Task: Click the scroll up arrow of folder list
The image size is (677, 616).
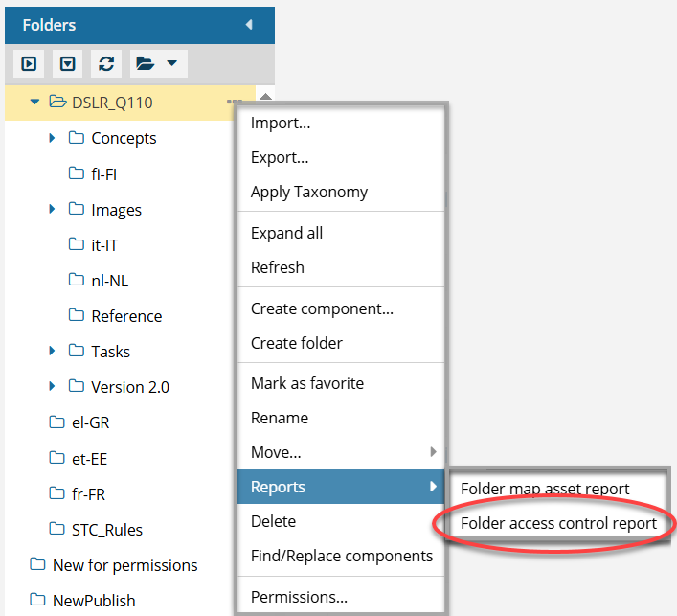Action: tap(265, 97)
